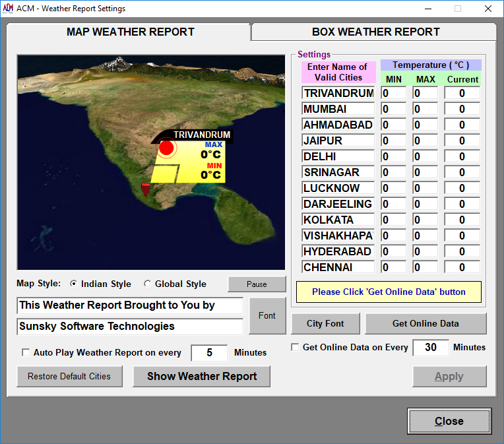Viewport: 504px width, 444px height.
Task: Launch Show Weather Report
Action: [202, 376]
